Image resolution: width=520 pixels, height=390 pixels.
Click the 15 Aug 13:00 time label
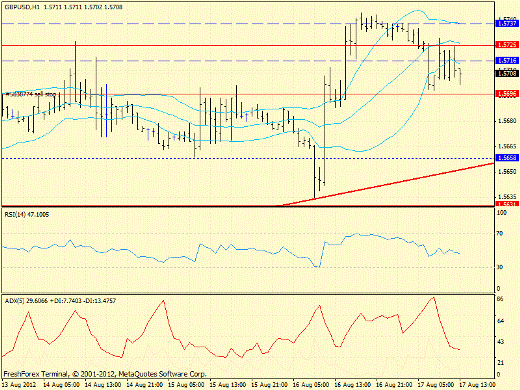coord(228,385)
